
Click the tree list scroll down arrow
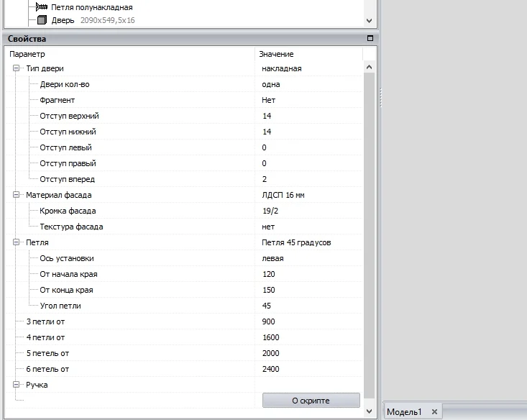(369, 21)
